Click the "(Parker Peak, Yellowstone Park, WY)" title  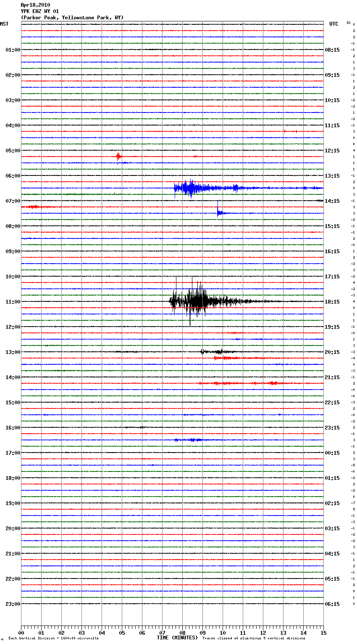pos(72,18)
